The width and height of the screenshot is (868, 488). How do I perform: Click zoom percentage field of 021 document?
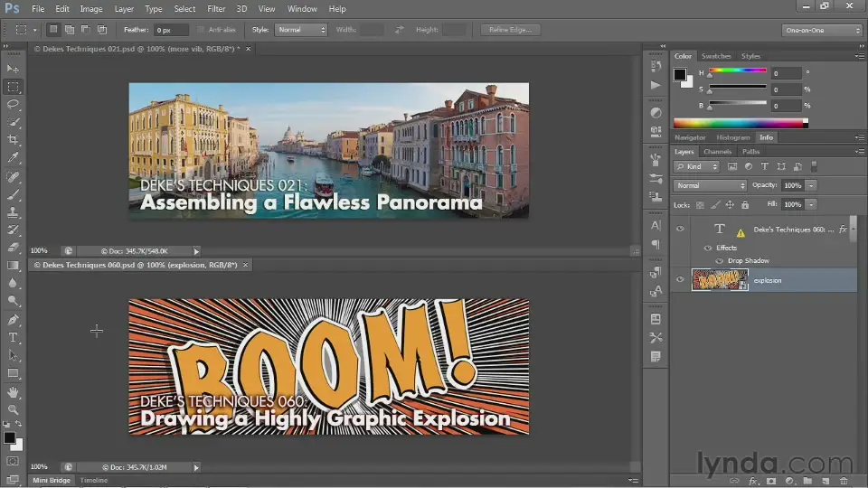pyautogui.click(x=39, y=250)
